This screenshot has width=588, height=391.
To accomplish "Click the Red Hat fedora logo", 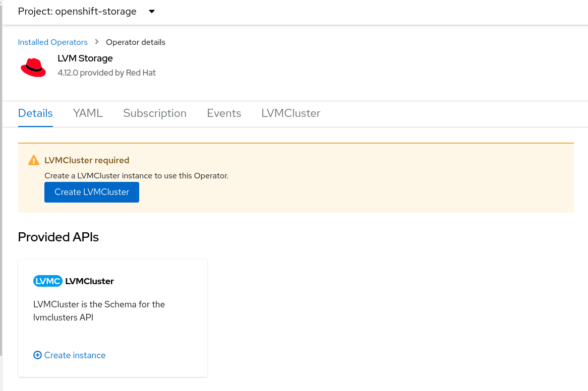I will click(33, 67).
